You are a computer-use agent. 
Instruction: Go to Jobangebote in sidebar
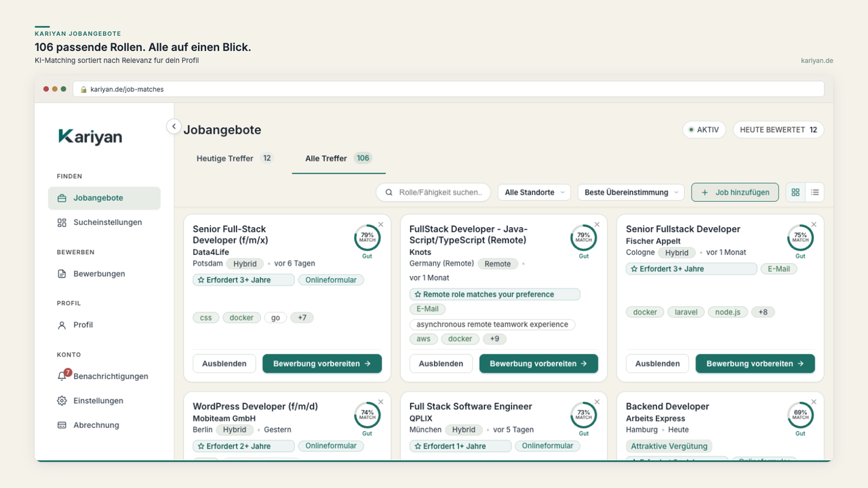click(x=104, y=199)
